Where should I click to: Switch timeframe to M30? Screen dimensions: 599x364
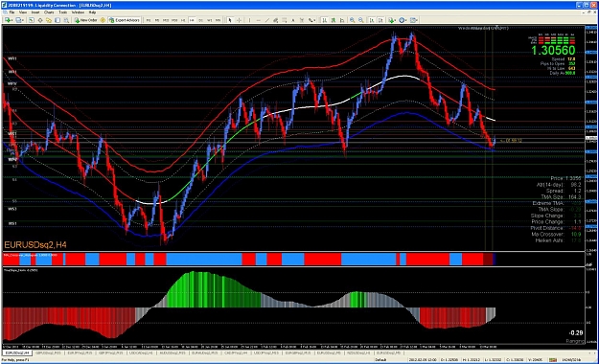pyautogui.click(x=174, y=20)
